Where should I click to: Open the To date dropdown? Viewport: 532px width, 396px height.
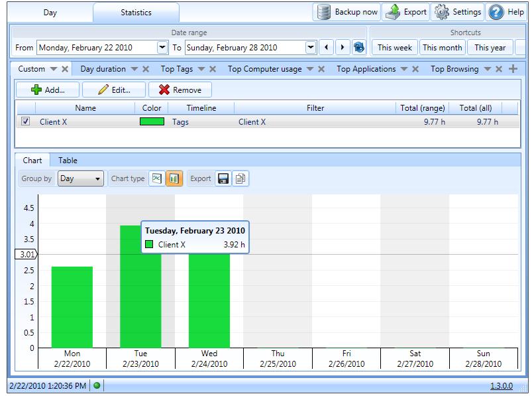[x=311, y=47]
